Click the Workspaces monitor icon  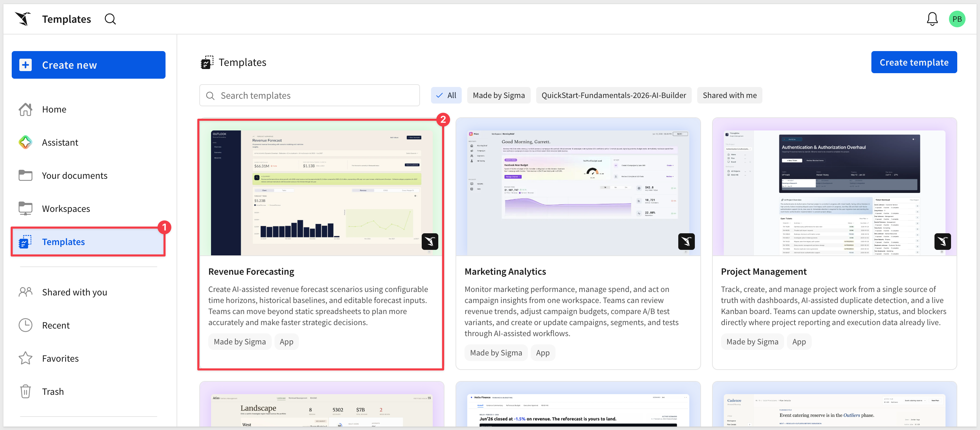pos(26,209)
